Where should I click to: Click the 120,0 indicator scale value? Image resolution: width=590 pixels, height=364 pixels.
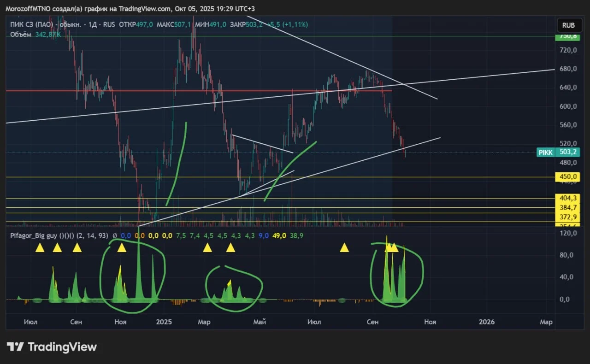(x=568, y=233)
